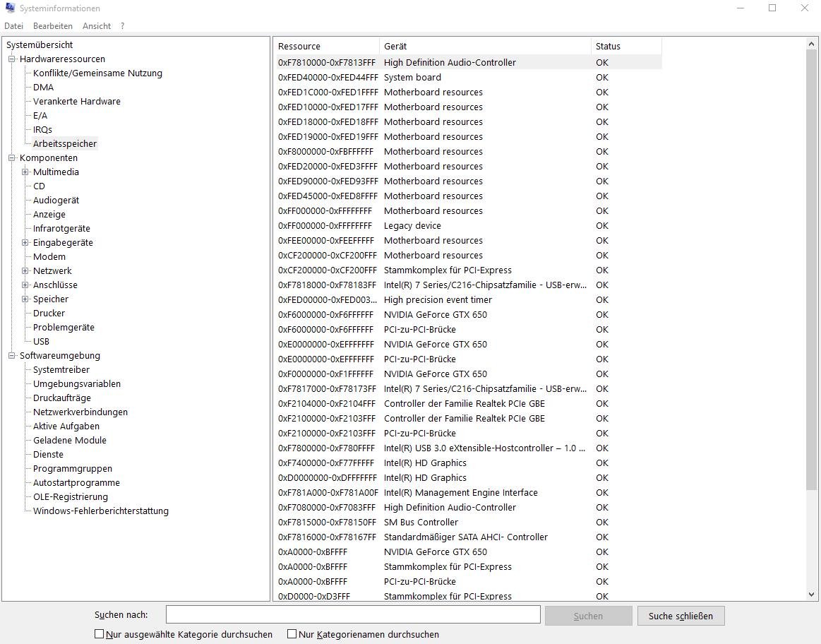This screenshot has height=644, width=821.
Task: Click the scroll up arrow of resource list
Action: coord(812,44)
